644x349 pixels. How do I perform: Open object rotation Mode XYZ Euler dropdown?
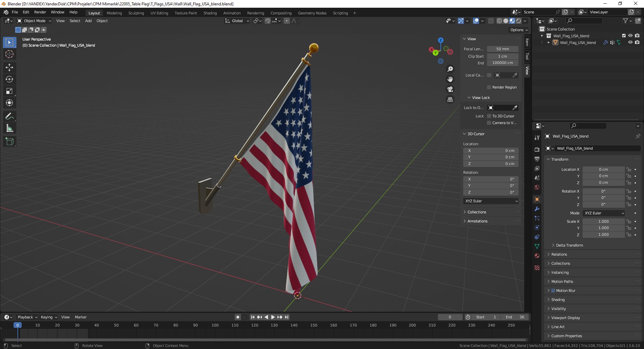[604, 213]
